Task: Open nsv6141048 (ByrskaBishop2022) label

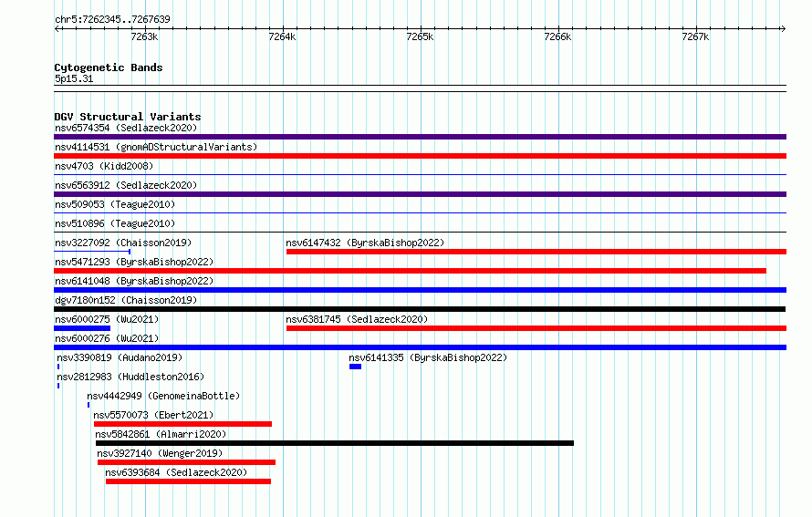Action: [x=134, y=281]
